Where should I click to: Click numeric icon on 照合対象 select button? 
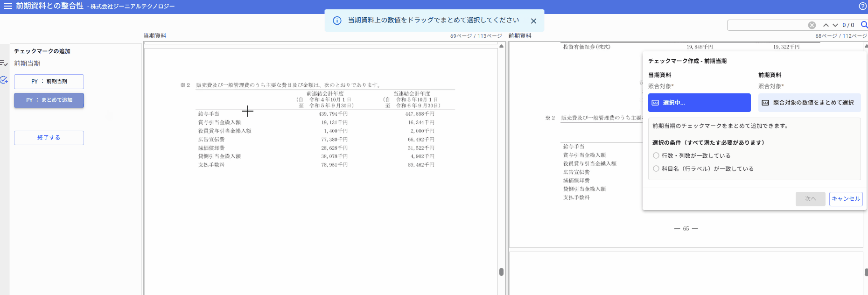click(765, 103)
